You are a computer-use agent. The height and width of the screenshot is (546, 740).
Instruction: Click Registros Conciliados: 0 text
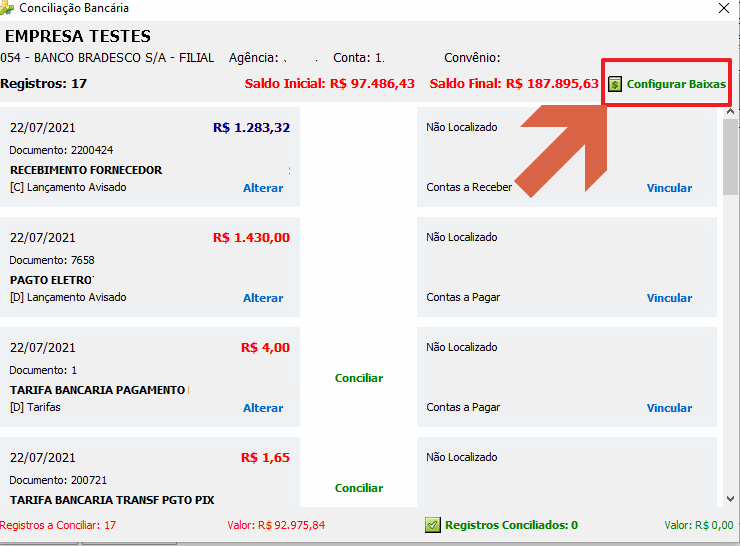512,525
